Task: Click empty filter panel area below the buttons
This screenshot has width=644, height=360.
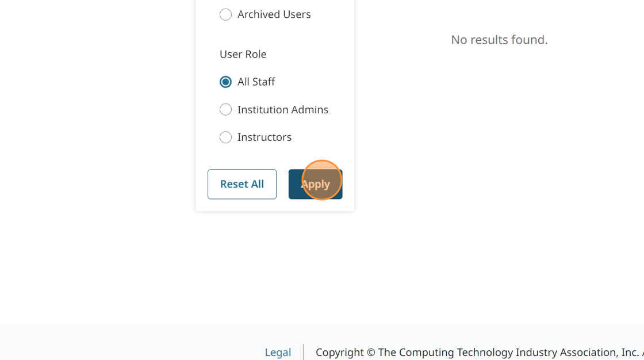Action: pyautogui.click(x=275, y=205)
